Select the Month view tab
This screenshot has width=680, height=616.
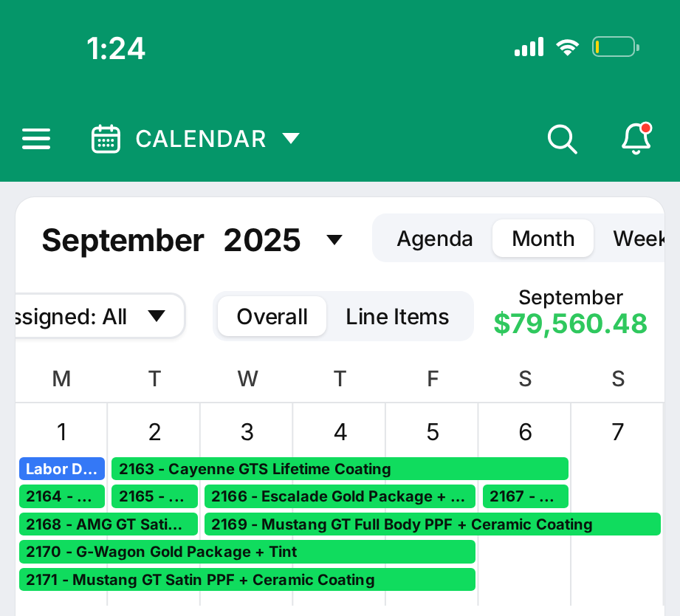[543, 239]
